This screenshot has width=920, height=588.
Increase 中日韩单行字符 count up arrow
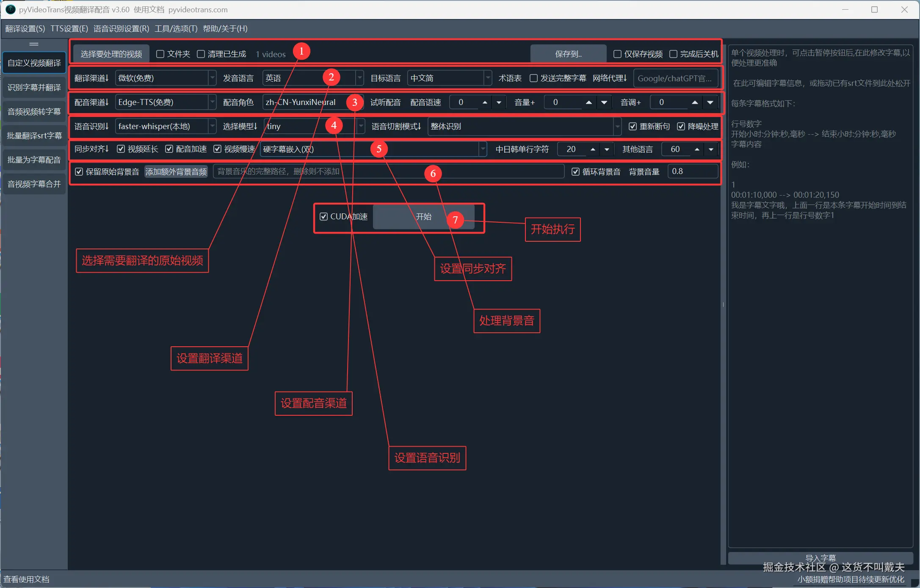coord(593,149)
